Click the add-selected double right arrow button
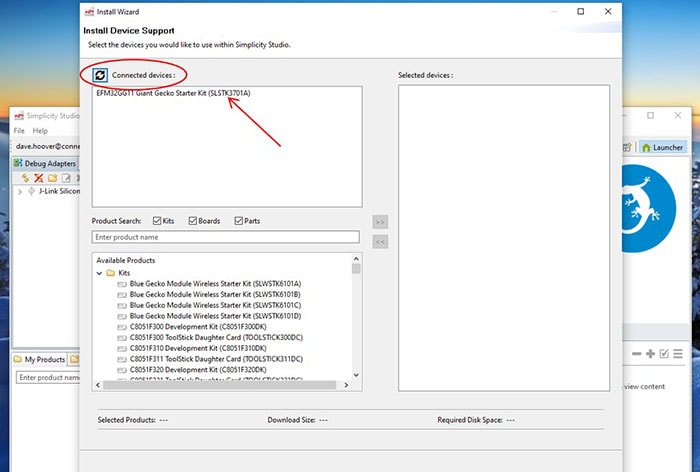 coord(380,221)
